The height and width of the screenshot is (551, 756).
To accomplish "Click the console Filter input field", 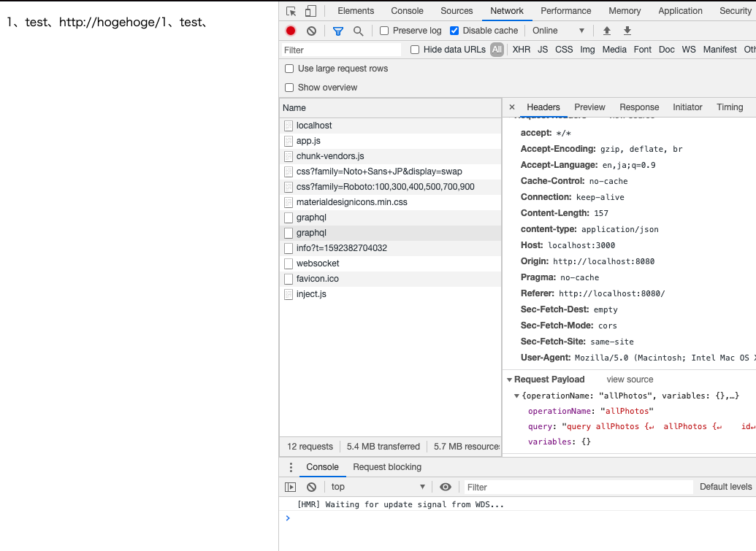I will tap(579, 488).
